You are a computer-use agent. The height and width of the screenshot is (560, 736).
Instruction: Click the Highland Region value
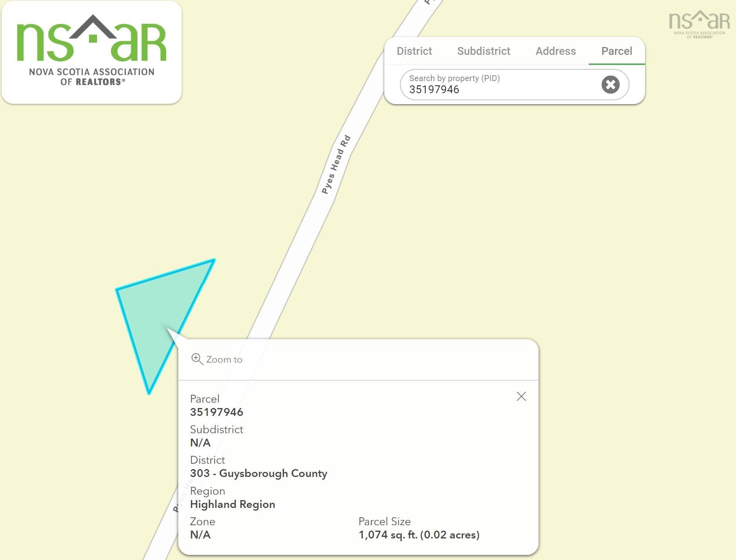[233, 504]
